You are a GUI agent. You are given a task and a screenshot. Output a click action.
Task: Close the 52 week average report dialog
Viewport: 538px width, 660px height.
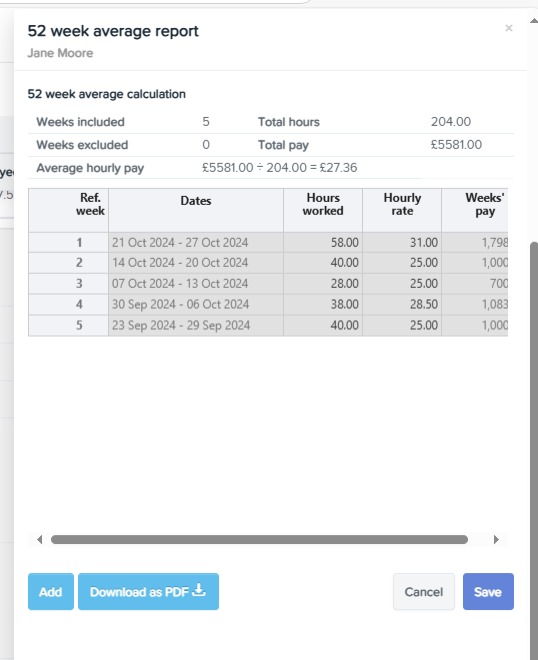pyautogui.click(x=509, y=28)
